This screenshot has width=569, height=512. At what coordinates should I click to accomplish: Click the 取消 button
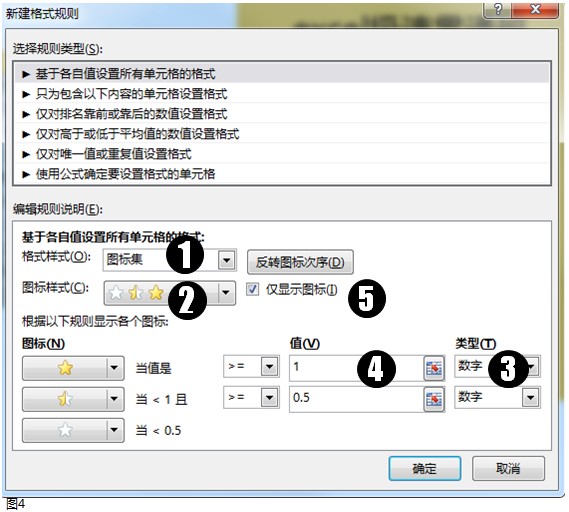(508, 468)
